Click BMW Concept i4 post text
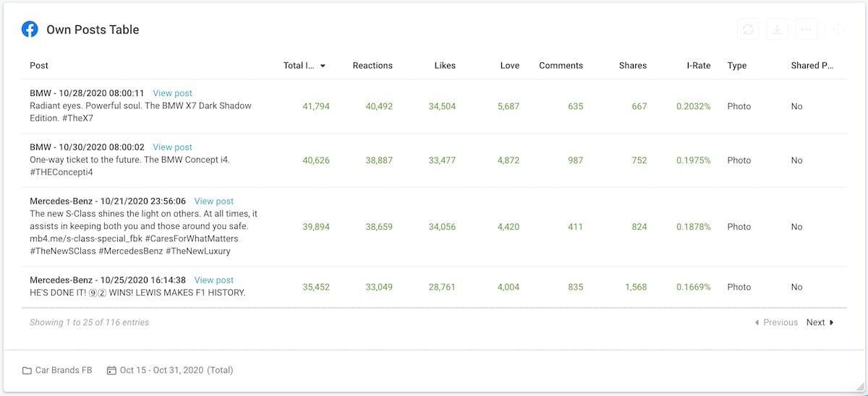The width and height of the screenshot is (868, 396). [x=129, y=166]
